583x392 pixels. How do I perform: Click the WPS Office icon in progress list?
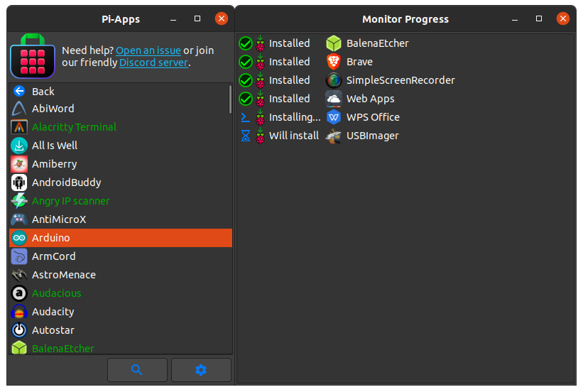tap(334, 117)
